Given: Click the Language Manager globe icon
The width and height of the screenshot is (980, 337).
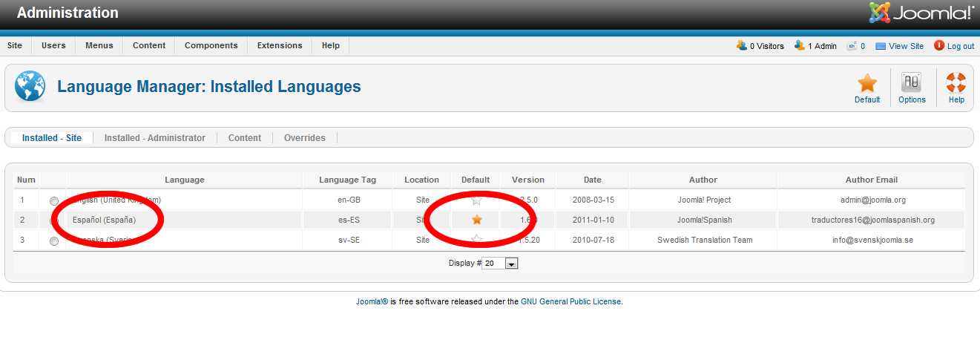Looking at the screenshot, I should tap(30, 87).
